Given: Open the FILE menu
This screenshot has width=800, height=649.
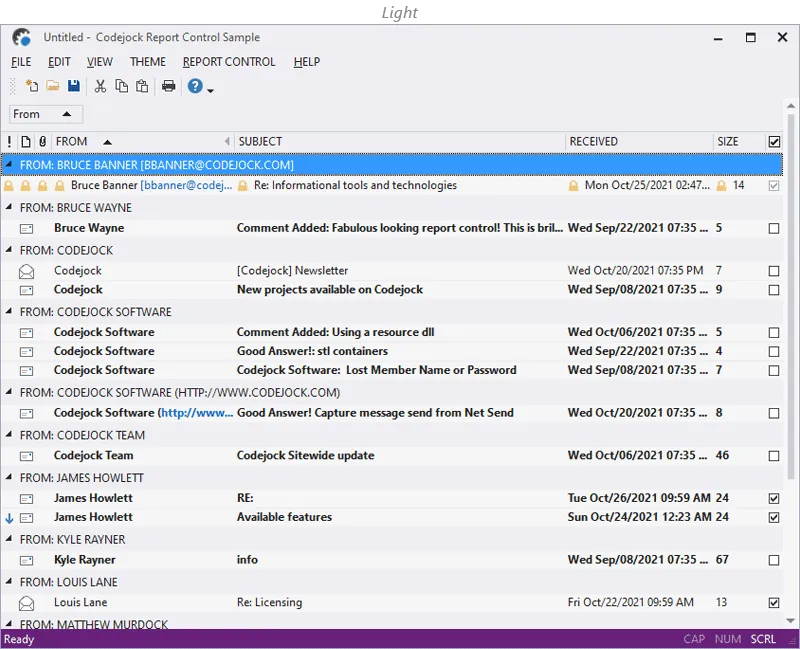Looking at the screenshot, I should coord(21,62).
